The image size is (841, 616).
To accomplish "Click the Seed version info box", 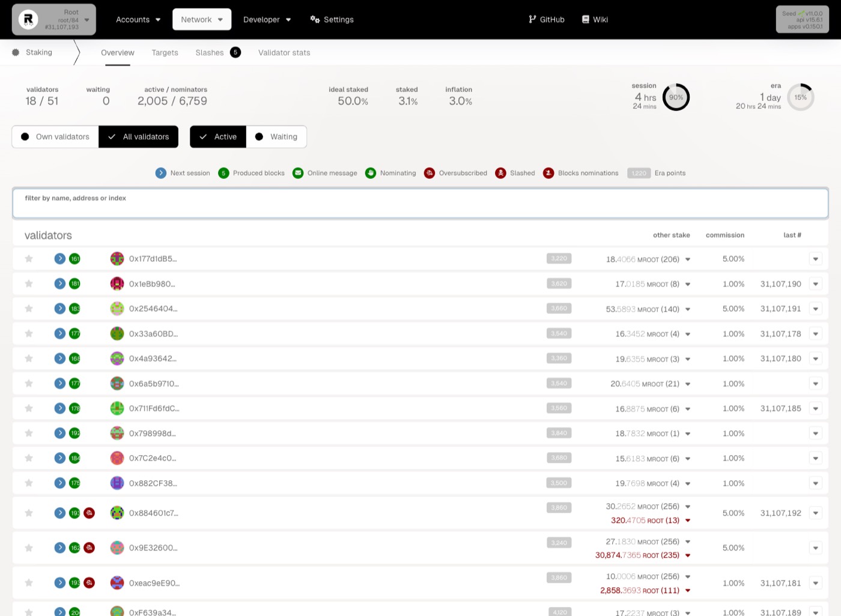I will point(803,19).
